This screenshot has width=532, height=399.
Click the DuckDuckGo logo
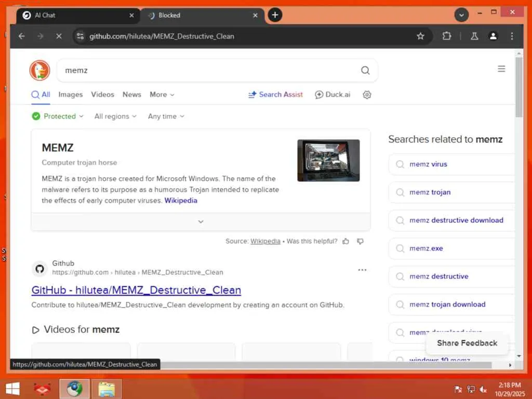point(39,70)
